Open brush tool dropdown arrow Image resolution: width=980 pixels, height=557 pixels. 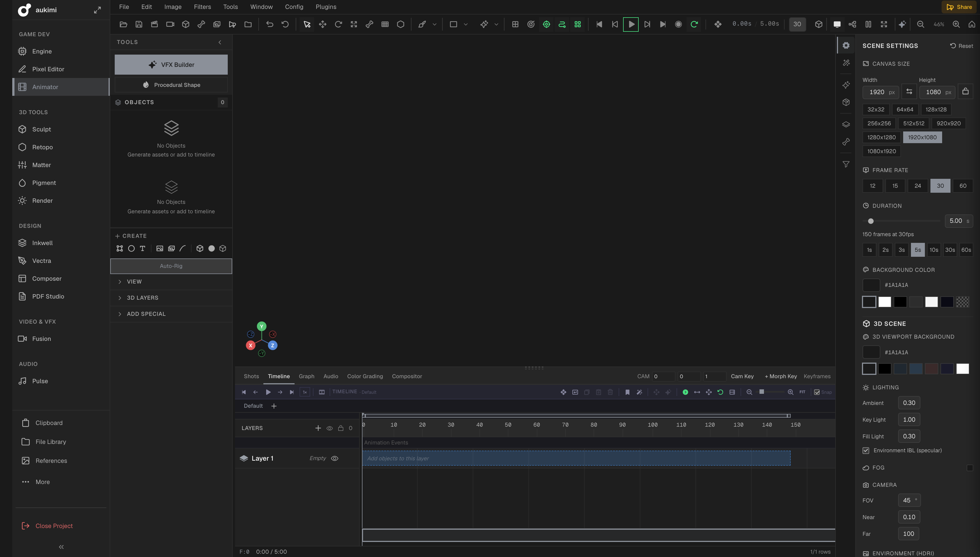coord(434,24)
